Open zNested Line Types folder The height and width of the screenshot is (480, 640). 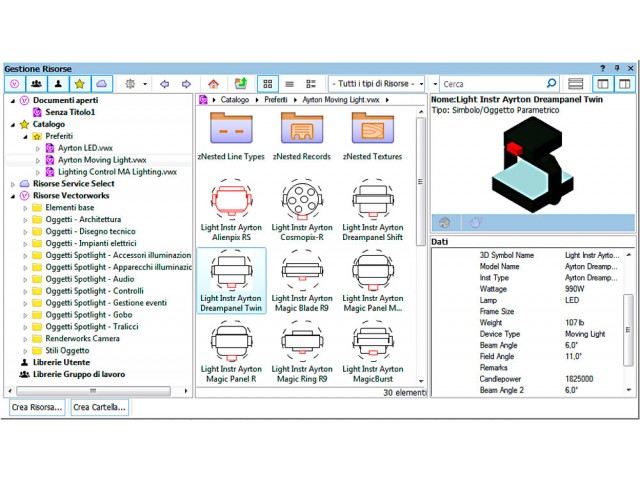tap(231, 136)
